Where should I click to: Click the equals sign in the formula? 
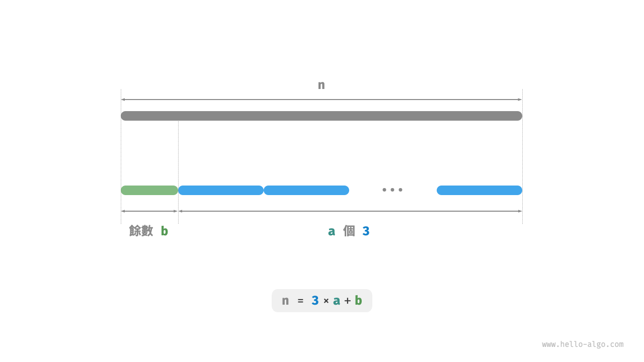pyautogui.click(x=300, y=301)
